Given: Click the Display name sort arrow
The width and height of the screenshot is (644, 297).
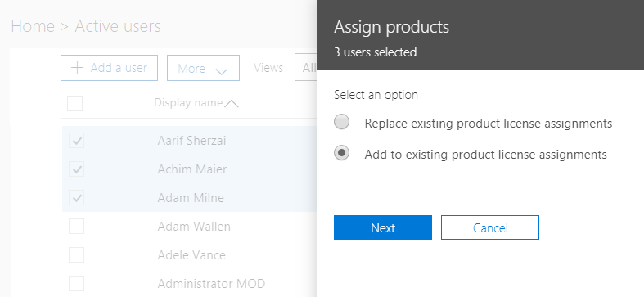Looking at the screenshot, I should point(232,104).
